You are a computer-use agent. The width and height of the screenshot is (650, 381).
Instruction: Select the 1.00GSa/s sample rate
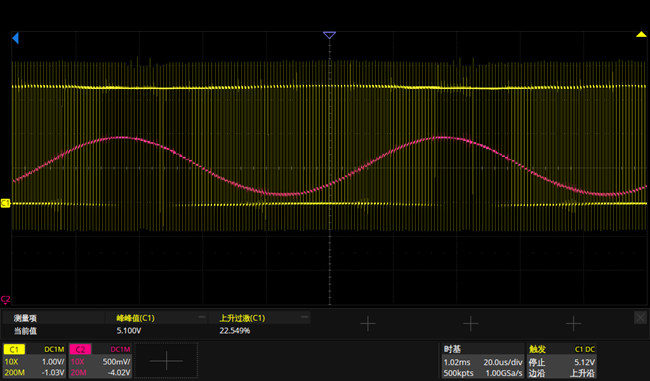coord(504,373)
